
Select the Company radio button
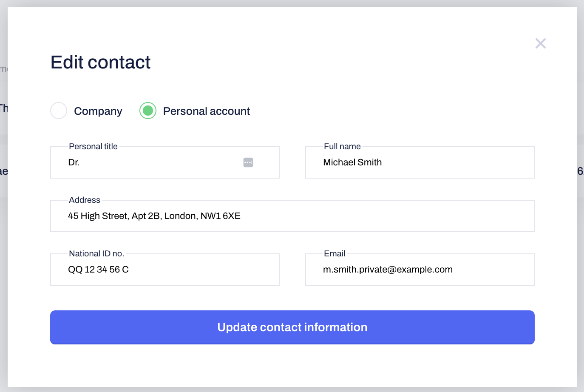point(59,111)
